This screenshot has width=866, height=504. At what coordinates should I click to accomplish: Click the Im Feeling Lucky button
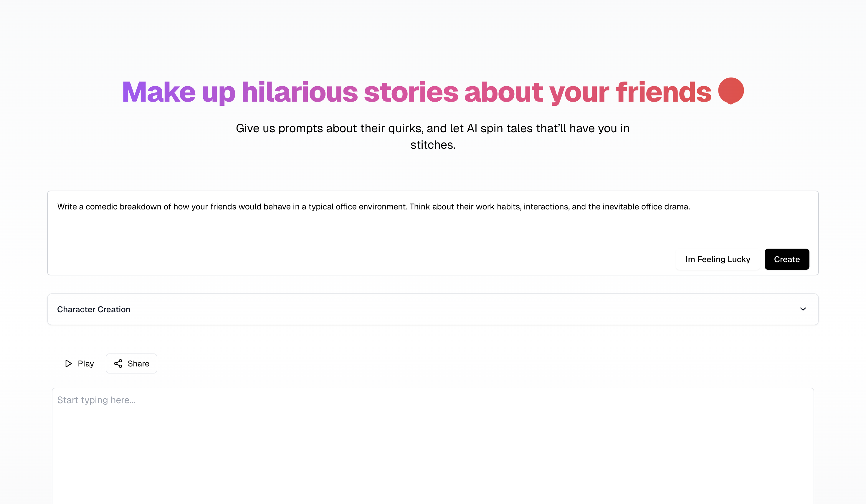coord(718,260)
